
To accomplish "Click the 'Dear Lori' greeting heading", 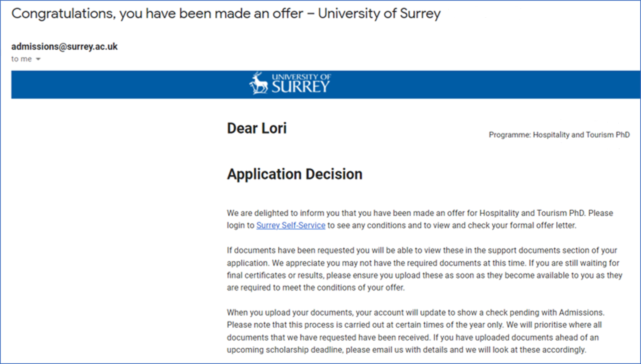I will point(257,128).
